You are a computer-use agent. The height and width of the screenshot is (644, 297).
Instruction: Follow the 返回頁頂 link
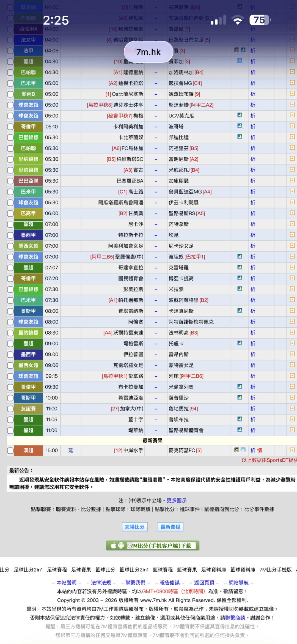tap(204, 583)
